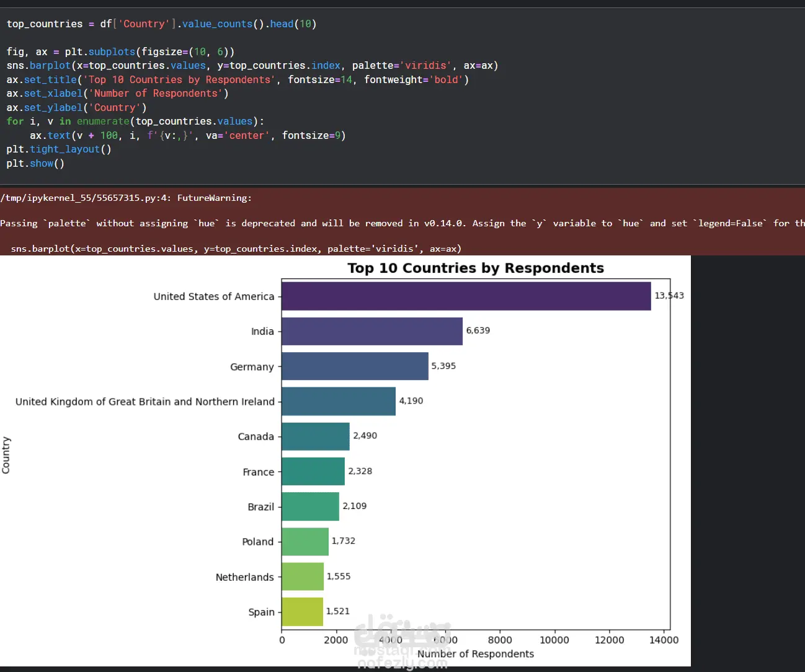Click the yellow-green Spain bar
Screen dimensions: 805x672
tap(303, 612)
